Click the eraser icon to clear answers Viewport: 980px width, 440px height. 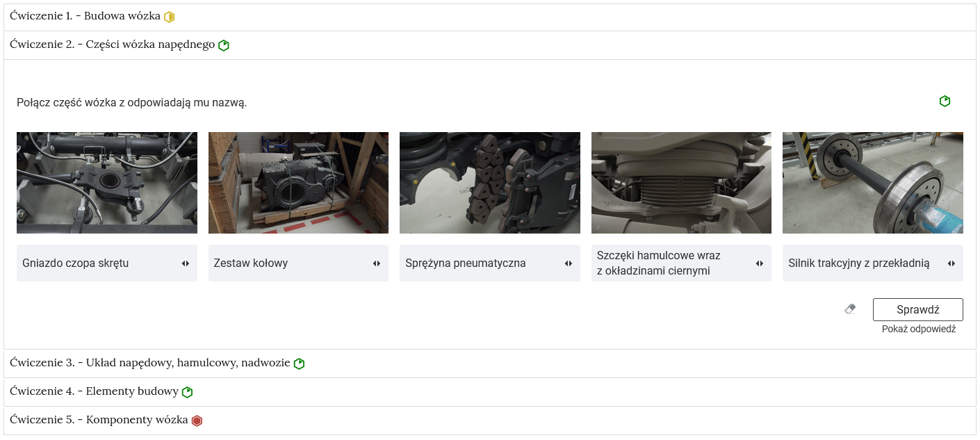click(x=850, y=309)
